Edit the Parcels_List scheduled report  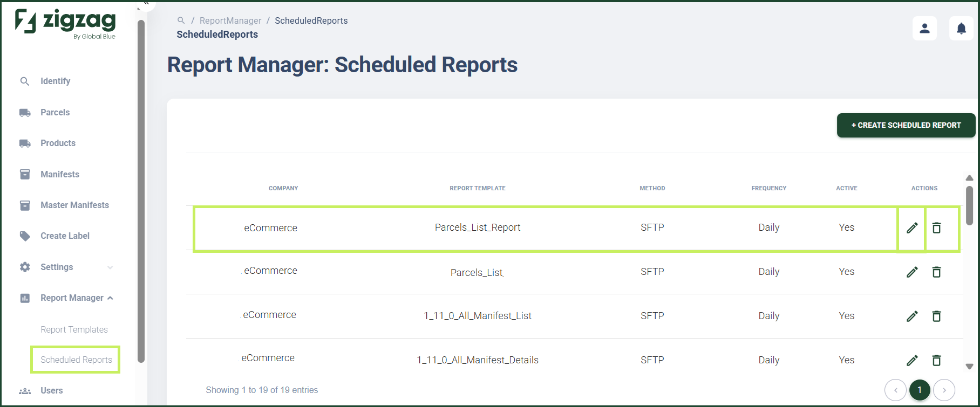912,272
